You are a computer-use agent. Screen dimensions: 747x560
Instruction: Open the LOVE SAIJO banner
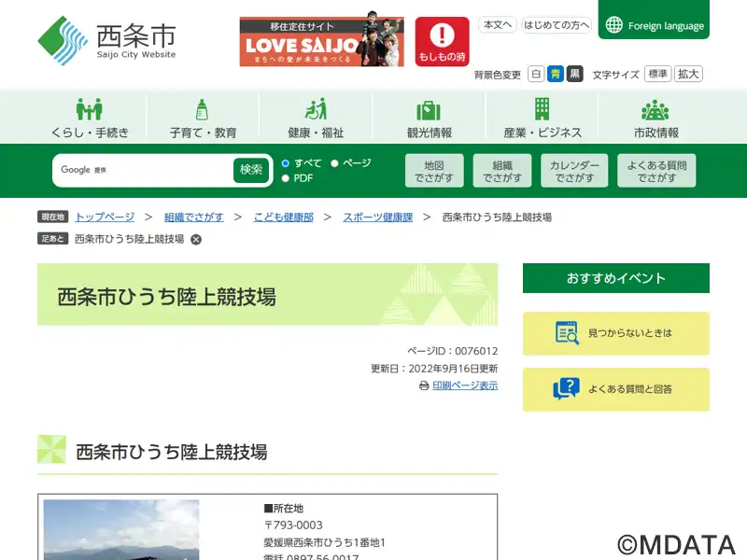tap(321, 41)
